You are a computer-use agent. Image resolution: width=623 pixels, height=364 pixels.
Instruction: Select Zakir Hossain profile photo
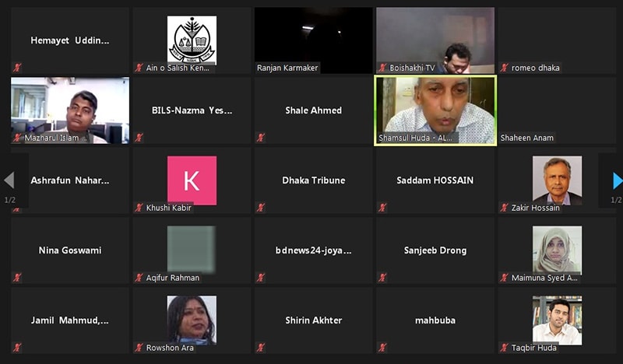(x=557, y=180)
